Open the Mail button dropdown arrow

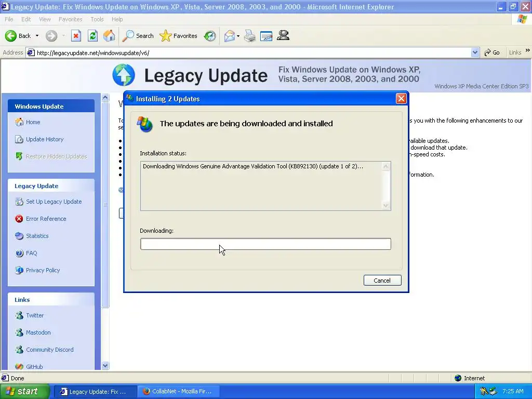click(238, 36)
